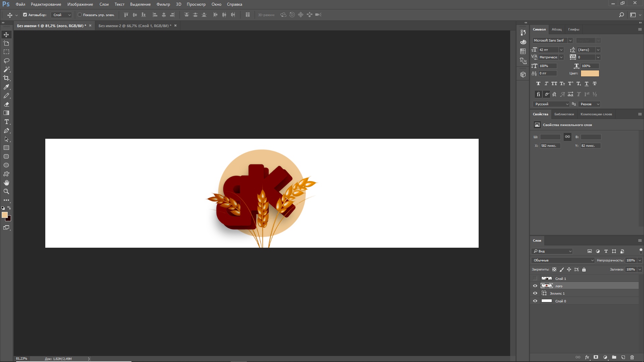644x362 pixels.
Task: Expand the Русский language dropdown
Action: click(551, 104)
